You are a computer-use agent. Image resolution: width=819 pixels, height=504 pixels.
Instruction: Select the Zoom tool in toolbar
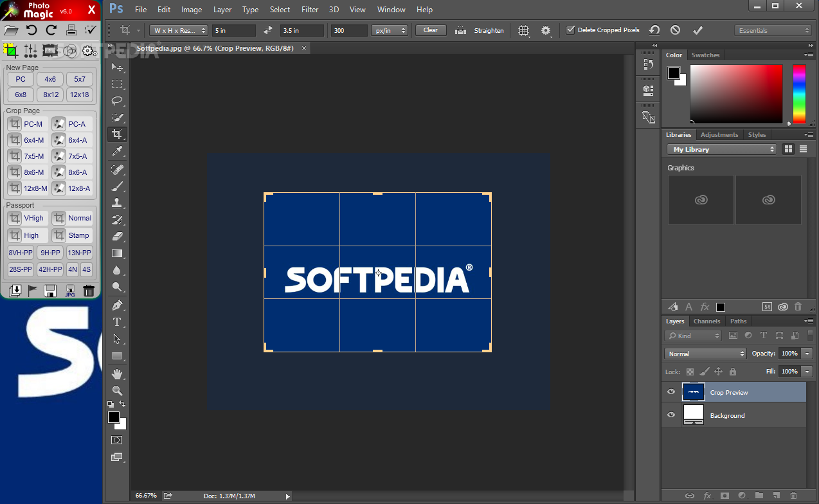(x=117, y=390)
